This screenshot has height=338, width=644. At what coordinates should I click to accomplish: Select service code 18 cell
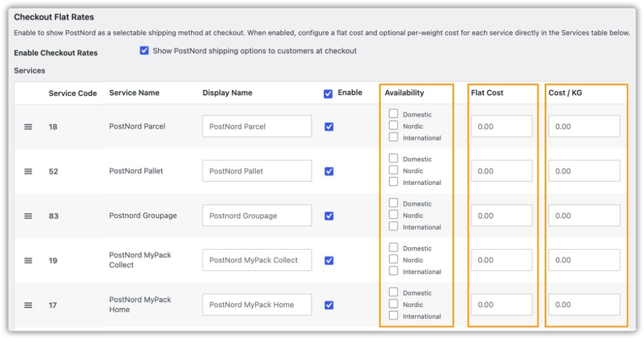[x=53, y=127]
